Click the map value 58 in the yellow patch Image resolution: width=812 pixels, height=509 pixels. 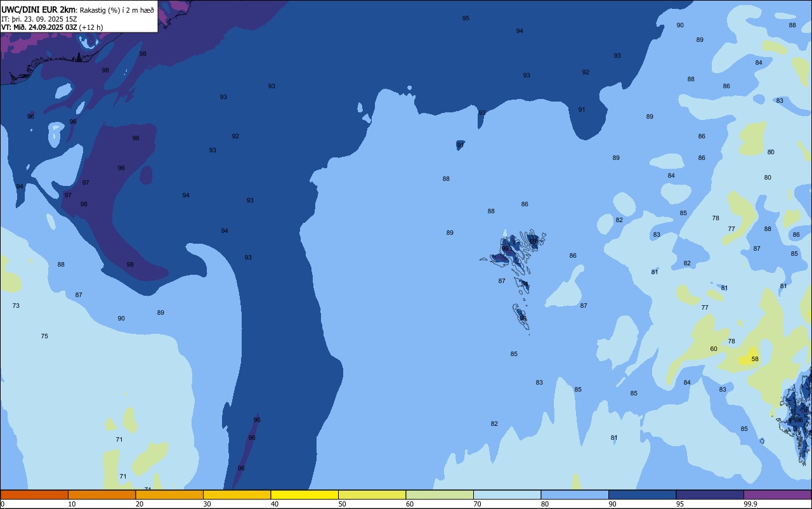[755, 359]
